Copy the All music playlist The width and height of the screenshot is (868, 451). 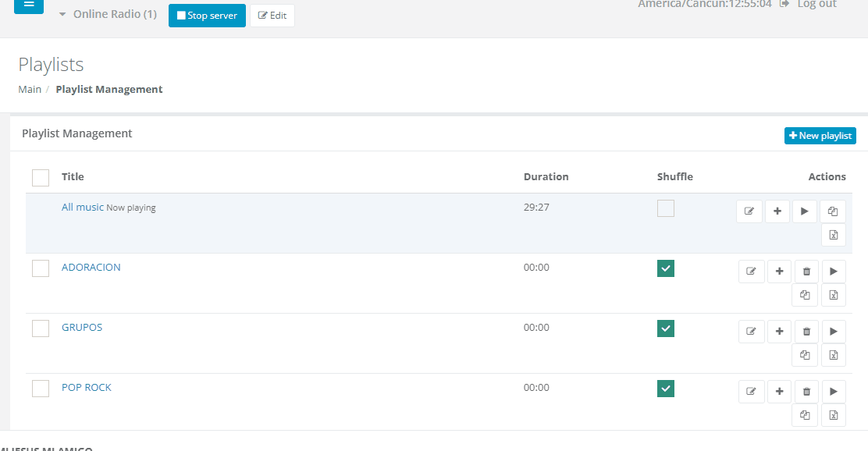click(x=833, y=211)
